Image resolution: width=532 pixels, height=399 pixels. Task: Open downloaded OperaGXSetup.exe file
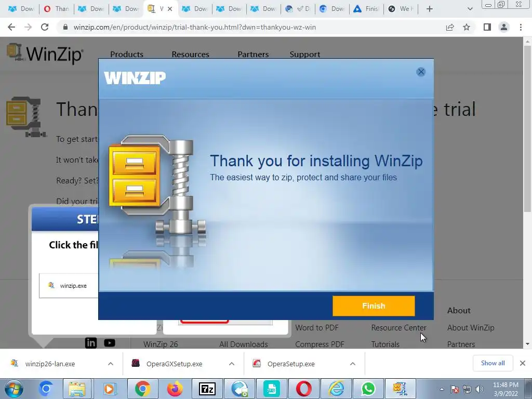click(x=175, y=364)
